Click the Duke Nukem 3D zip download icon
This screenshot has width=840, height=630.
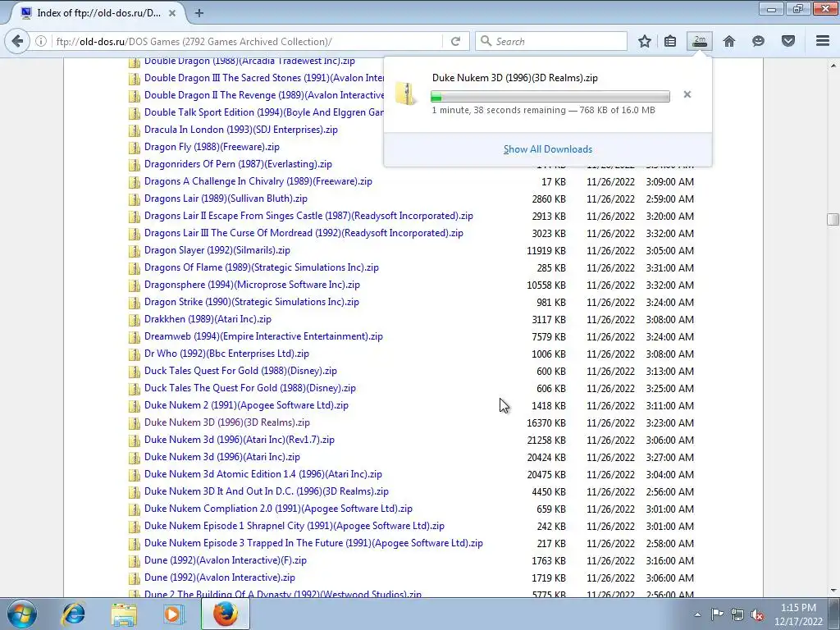(x=406, y=94)
